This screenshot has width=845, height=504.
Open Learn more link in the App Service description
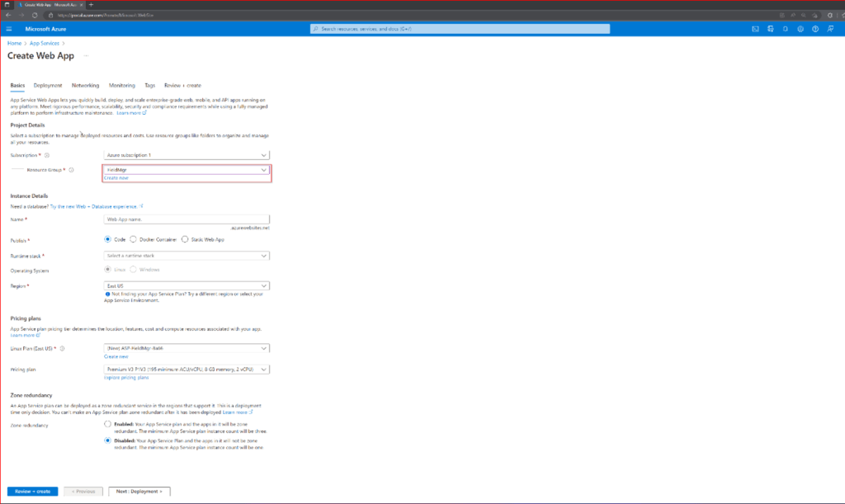tap(131, 113)
